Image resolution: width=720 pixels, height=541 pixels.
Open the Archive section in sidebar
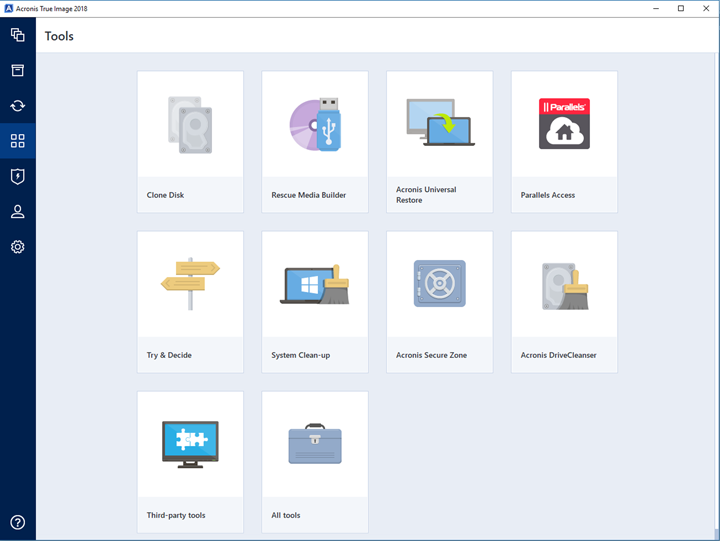click(17, 71)
